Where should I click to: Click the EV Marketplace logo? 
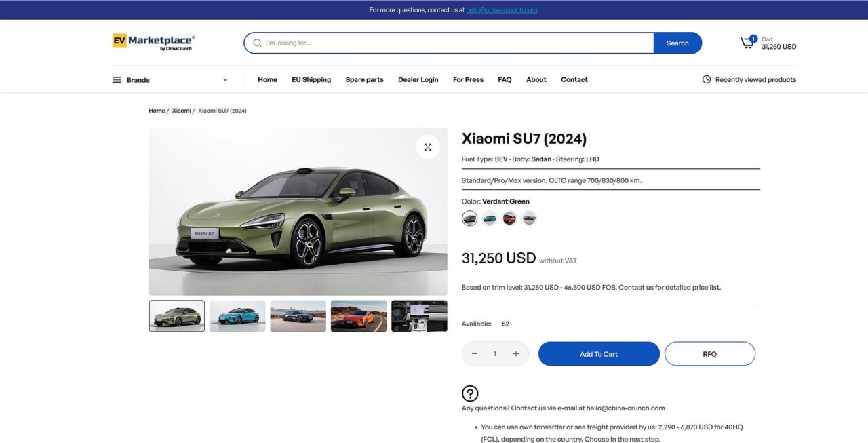(x=153, y=42)
